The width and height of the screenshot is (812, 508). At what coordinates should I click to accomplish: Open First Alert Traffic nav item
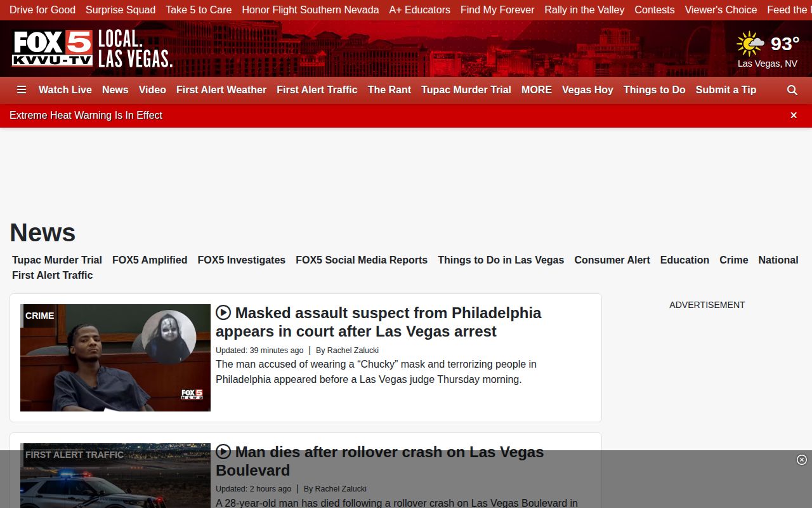click(317, 90)
